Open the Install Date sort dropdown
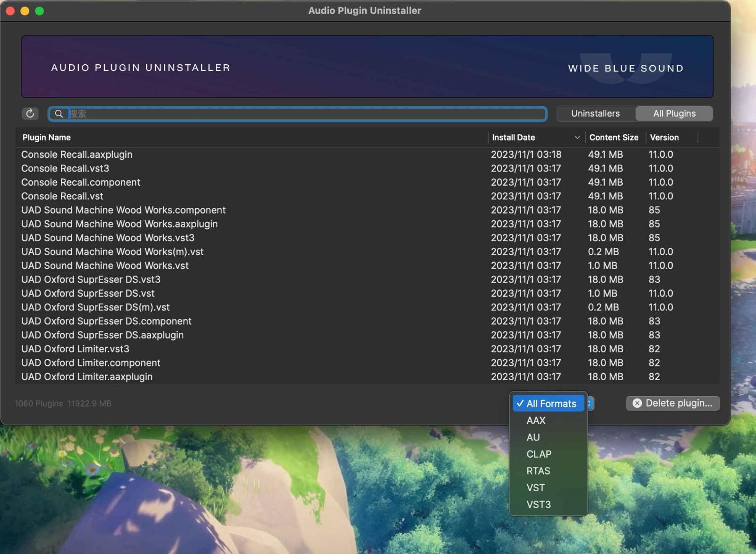Image resolution: width=756 pixels, height=554 pixels. 577,137
